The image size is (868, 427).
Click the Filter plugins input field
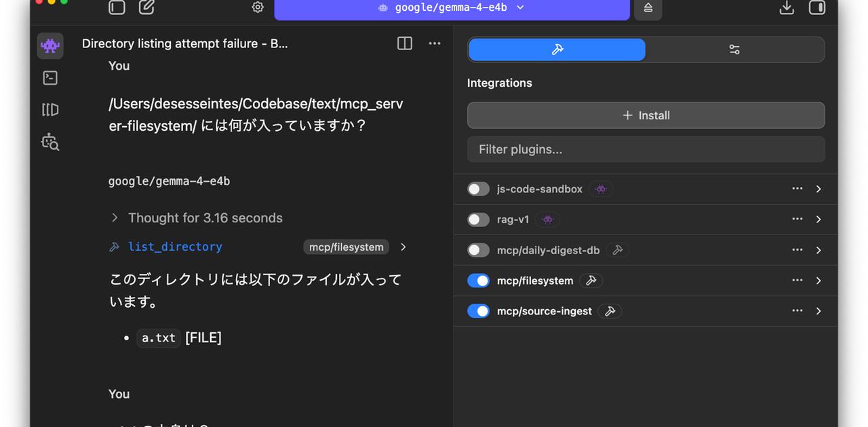pos(646,149)
